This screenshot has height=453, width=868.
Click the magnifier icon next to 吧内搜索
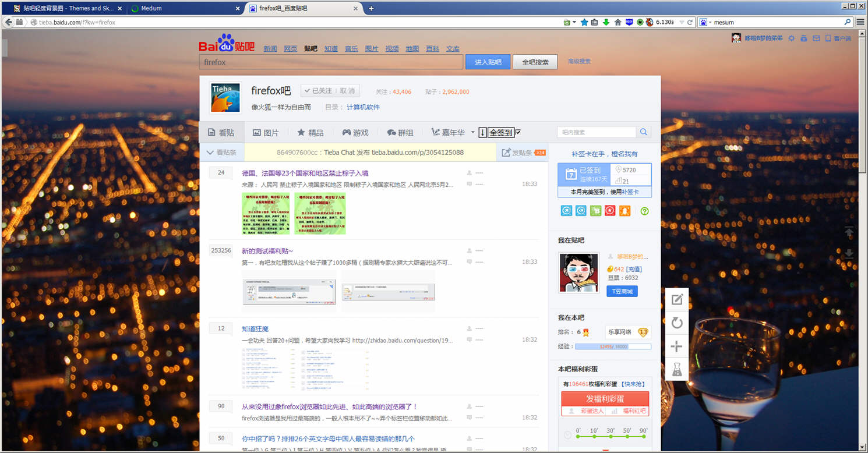coord(643,132)
